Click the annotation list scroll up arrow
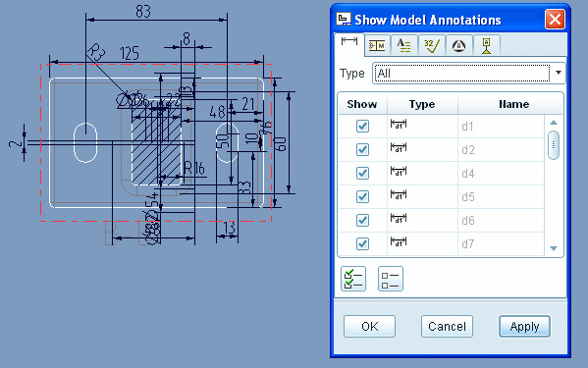Viewport: 588px width, 368px height. (554, 123)
